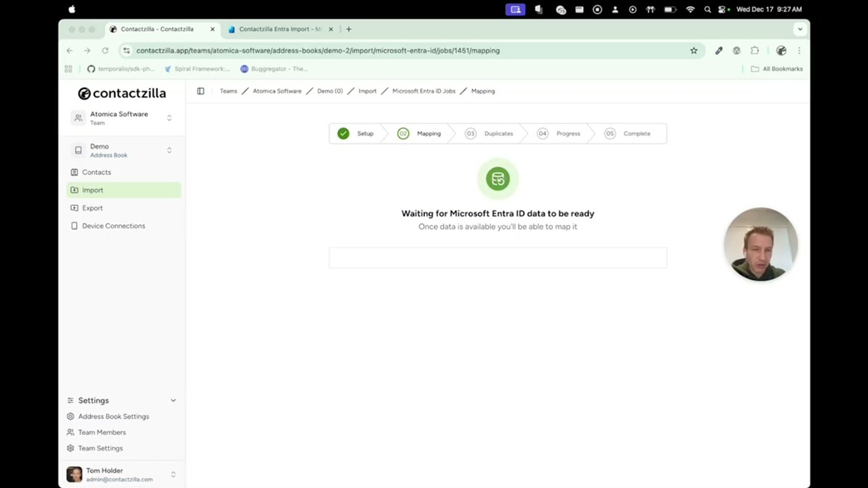Open Spotlight search in menu bar
The width and height of the screenshot is (868, 488).
tap(707, 9)
